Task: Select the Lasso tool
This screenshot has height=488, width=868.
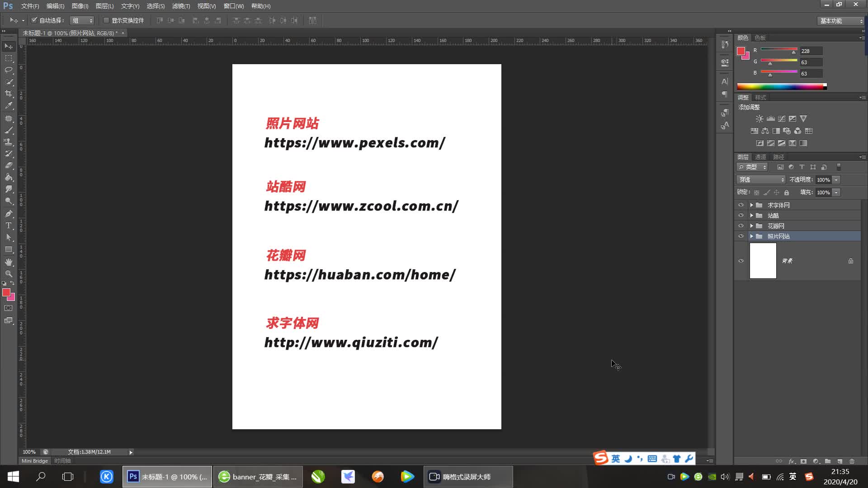Action: coord(9,70)
